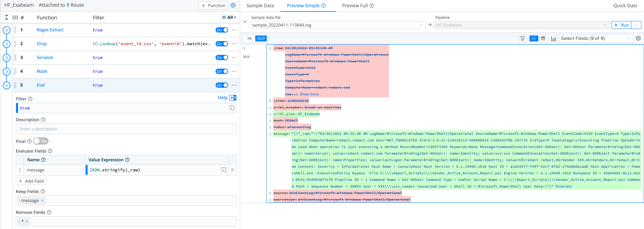The width and height of the screenshot is (644, 229).
Task: Click the filter funnel icon in preview
Action: (522, 39)
